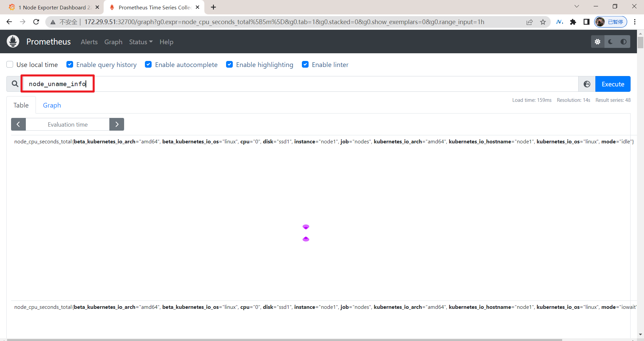Click the Prometheus brand link
The image size is (644, 341).
click(49, 42)
